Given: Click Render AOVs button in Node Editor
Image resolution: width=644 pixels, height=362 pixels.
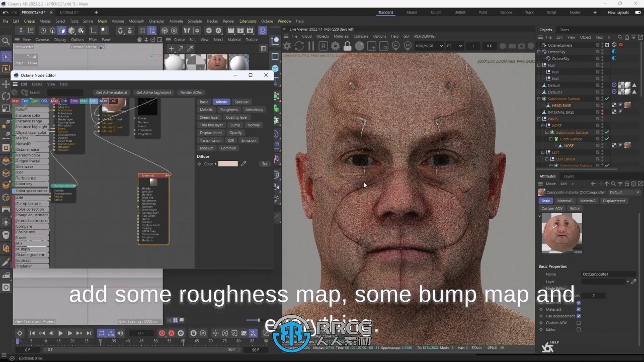Looking at the screenshot, I should (x=191, y=93).
